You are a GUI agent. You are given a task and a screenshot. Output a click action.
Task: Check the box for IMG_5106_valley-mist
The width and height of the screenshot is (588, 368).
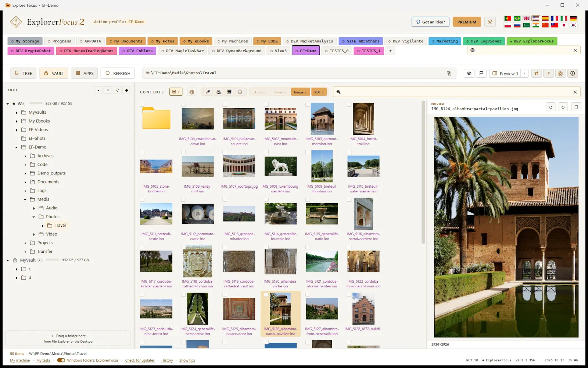[x=183, y=152]
